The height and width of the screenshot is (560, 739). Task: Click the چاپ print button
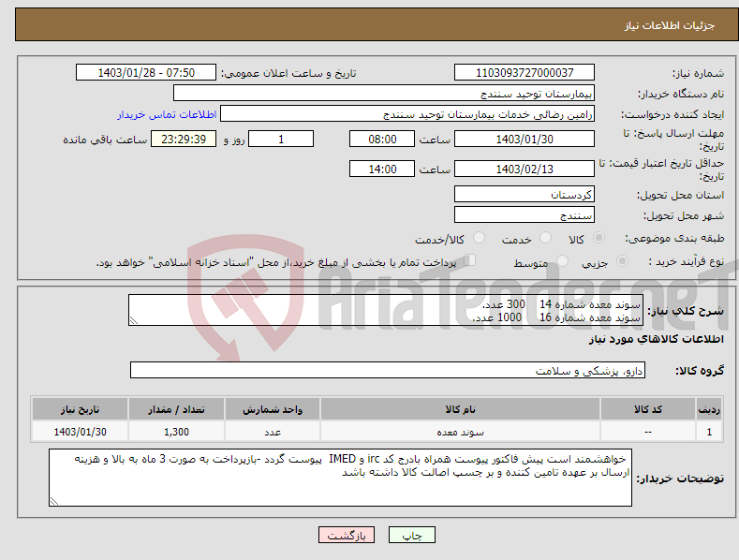[x=412, y=535]
